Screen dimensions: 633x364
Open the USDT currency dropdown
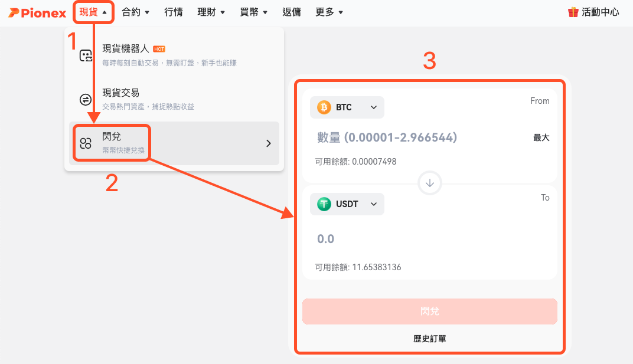click(x=347, y=204)
